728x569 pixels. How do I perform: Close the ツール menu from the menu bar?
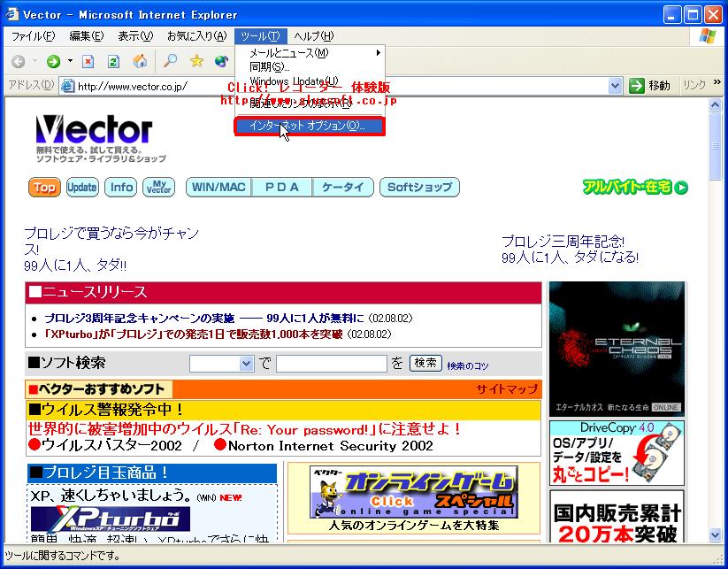pyautogui.click(x=261, y=36)
